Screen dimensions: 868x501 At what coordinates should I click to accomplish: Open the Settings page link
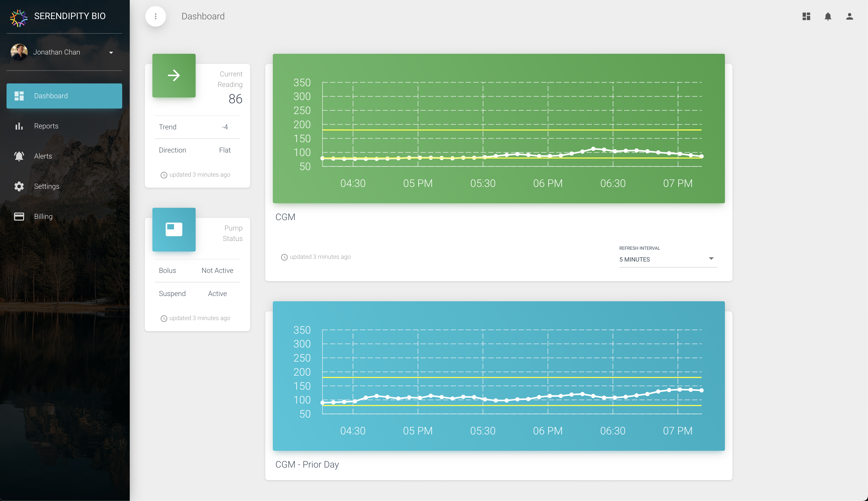pyautogui.click(x=47, y=186)
